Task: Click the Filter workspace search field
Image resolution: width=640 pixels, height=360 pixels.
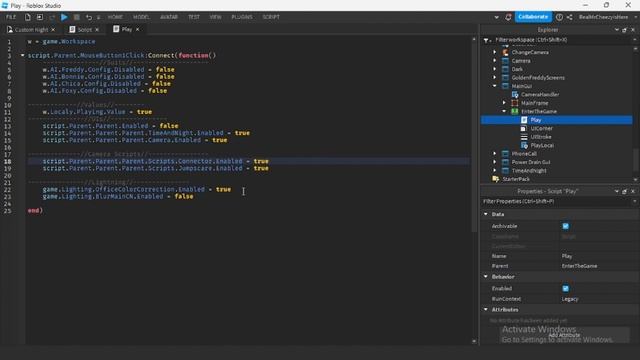Action: point(561,40)
